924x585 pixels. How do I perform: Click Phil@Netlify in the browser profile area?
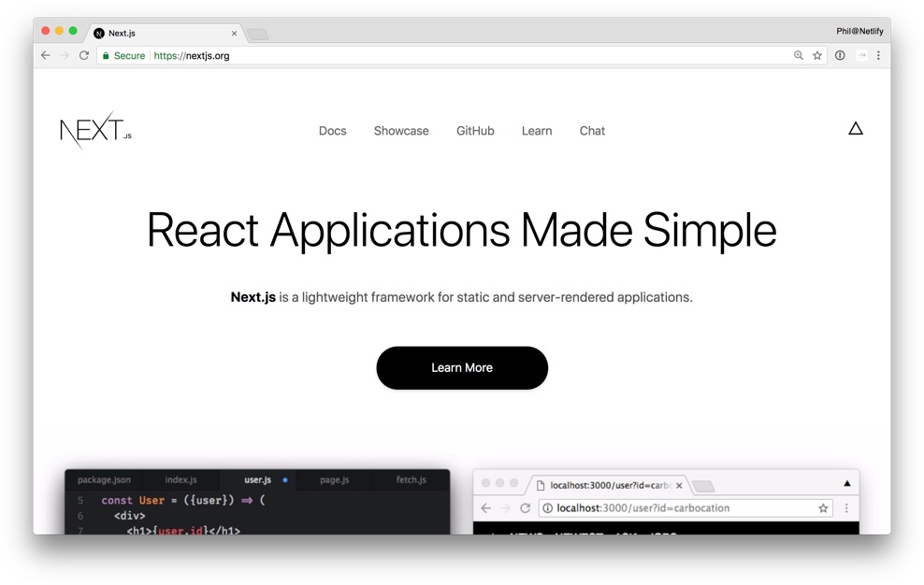tap(859, 30)
